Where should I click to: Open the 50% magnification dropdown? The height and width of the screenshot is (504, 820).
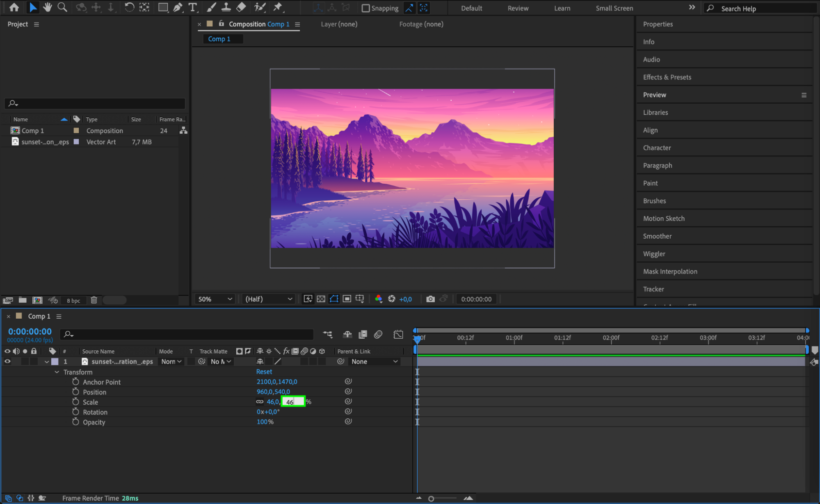click(215, 299)
